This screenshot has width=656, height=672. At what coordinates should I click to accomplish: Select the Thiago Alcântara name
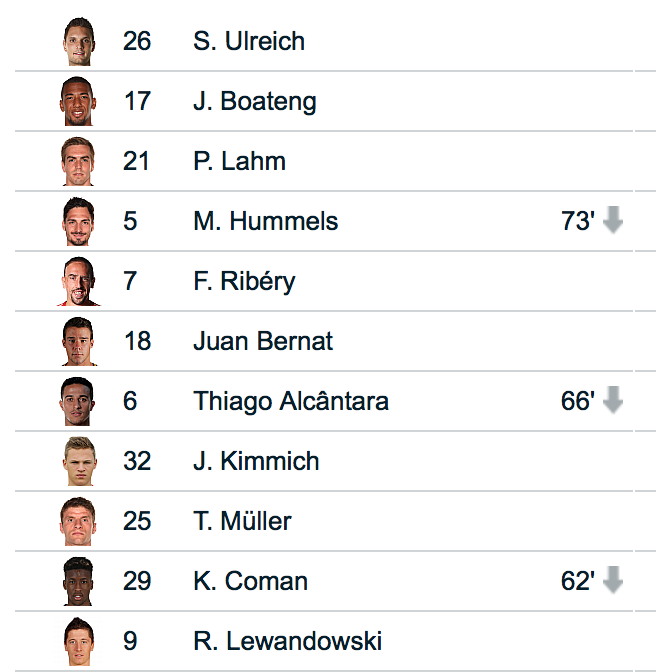(290, 401)
